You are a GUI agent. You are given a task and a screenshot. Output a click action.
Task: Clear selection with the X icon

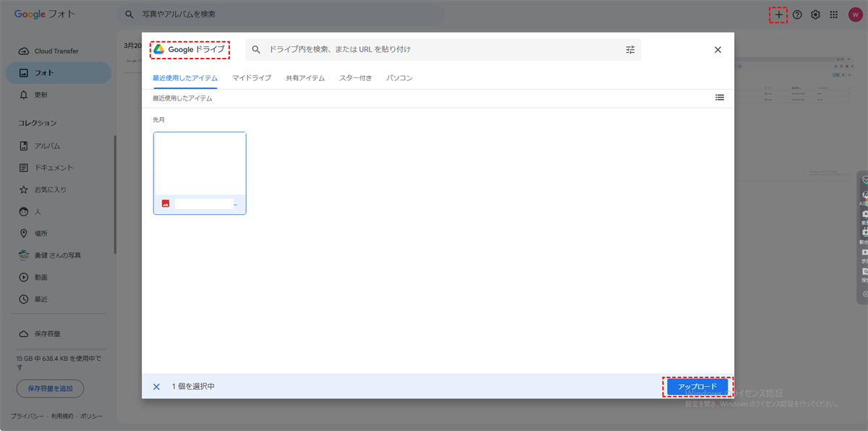pyautogui.click(x=156, y=387)
